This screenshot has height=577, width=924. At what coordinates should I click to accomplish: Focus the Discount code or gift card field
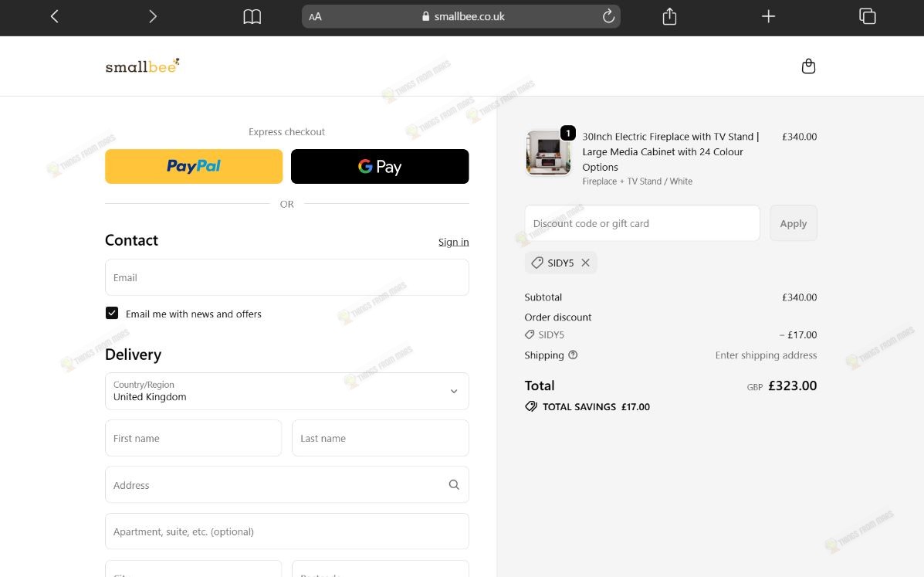point(642,222)
